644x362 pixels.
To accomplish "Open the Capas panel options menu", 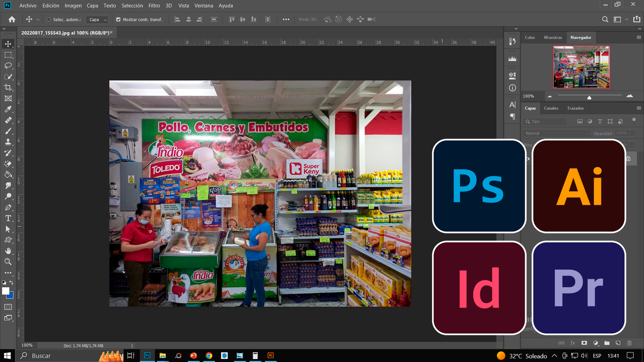I will pyautogui.click(x=639, y=108).
